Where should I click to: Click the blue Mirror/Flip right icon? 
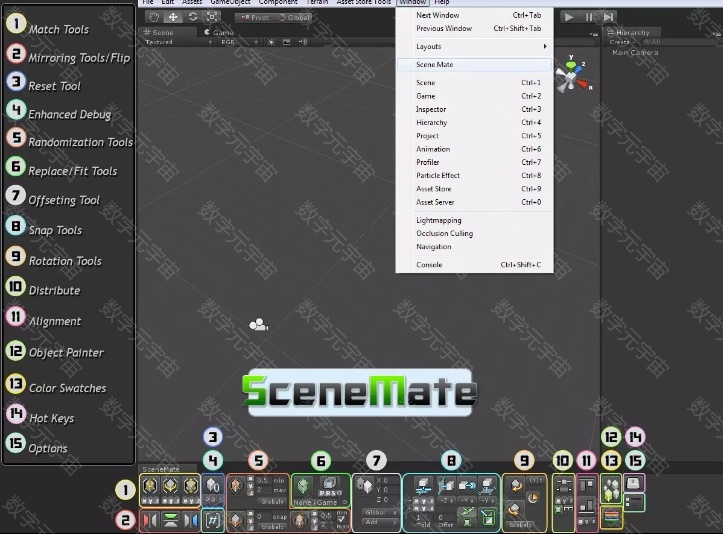[x=190, y=521]
